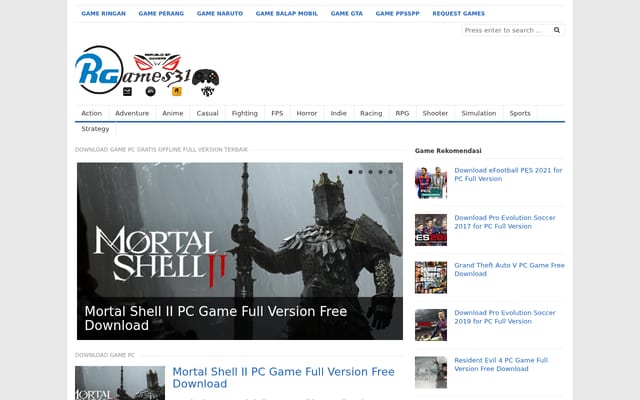The height and width of the screenshot is (400, 640).
Task: Open Grand Theft Auto V download link
Action: pyautogui.click(x=509, y=269)
